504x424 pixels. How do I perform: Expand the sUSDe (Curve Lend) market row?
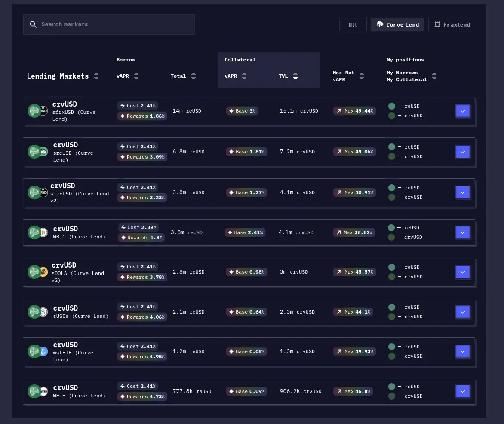pos(463,312)
